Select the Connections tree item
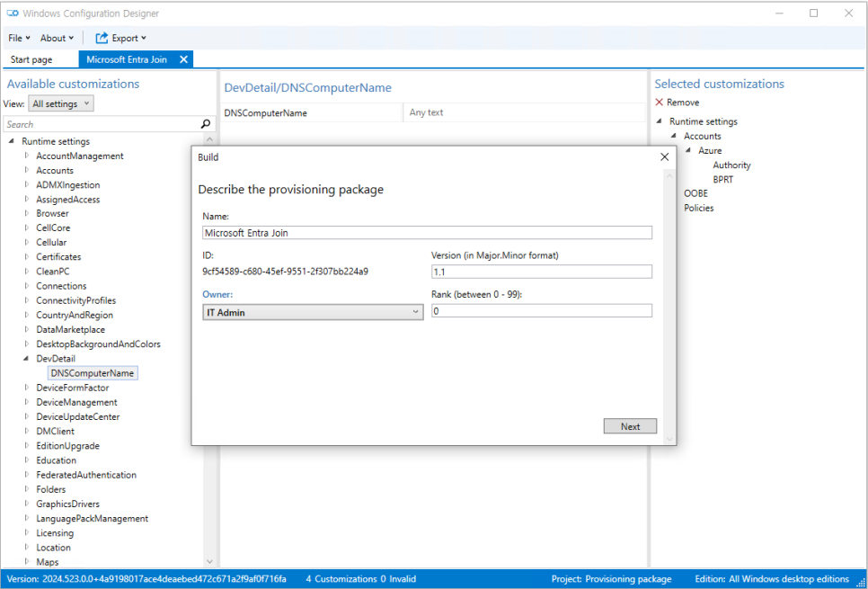Screen dimensions: 868x589 (61, 286)
